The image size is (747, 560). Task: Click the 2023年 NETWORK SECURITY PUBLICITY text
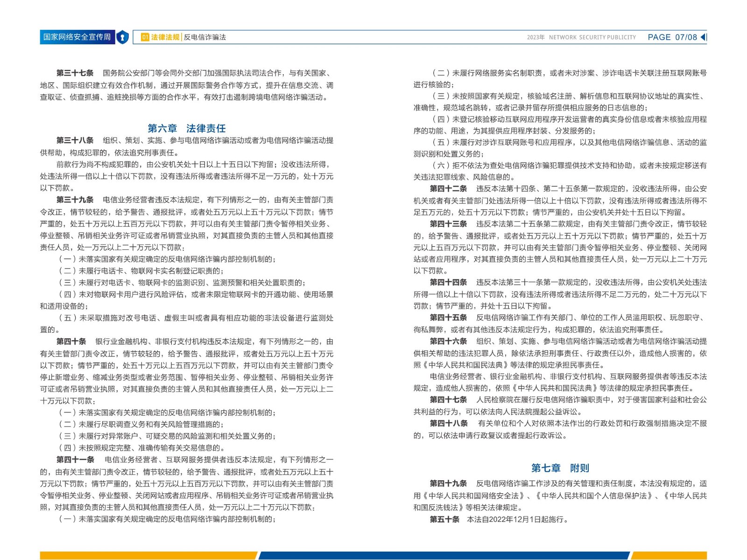[581, 37]
